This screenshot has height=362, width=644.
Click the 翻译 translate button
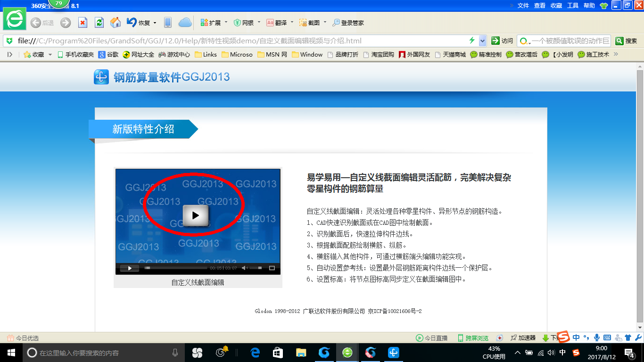click(x=277, y=23)
